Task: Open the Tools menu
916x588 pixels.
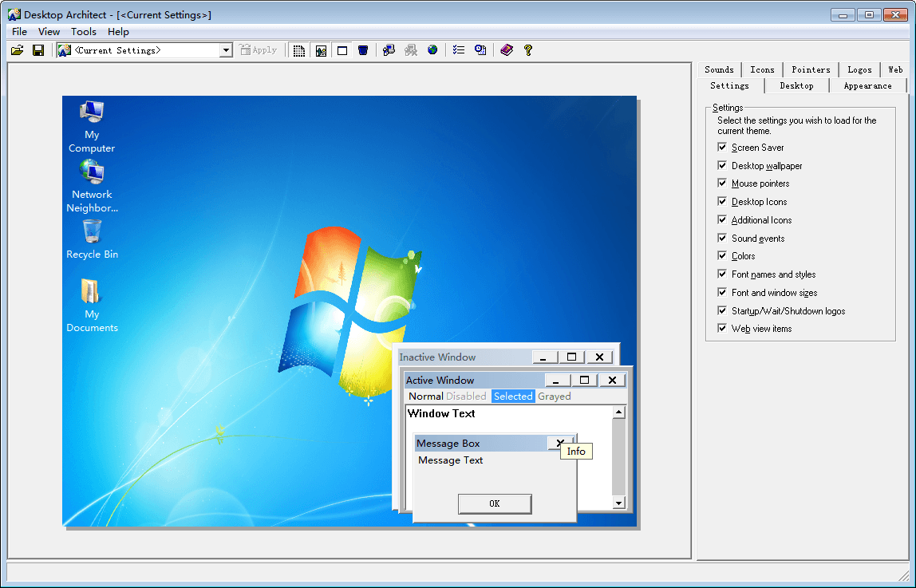Action: pyautogui.click(x=84, y=32)
